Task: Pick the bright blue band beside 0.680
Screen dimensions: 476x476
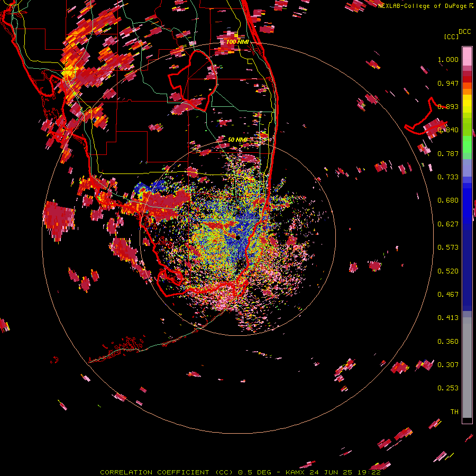Action: tap(467, 204)
